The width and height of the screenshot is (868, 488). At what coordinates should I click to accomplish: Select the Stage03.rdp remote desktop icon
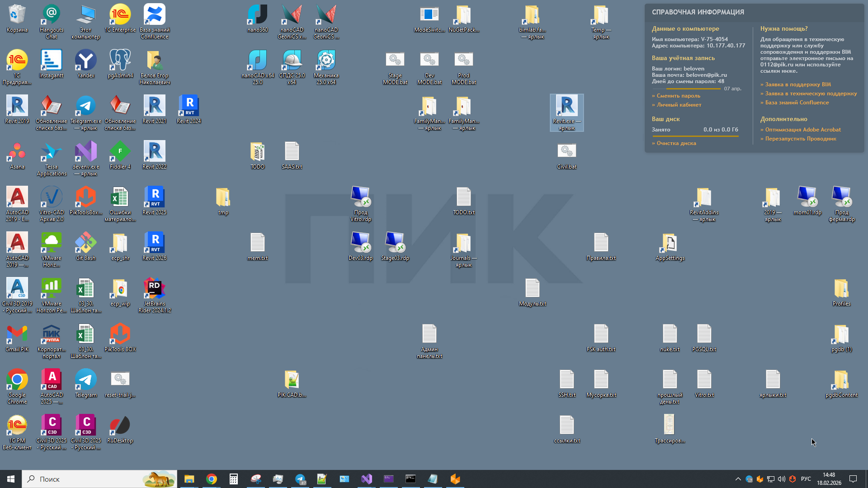[395, 244]
